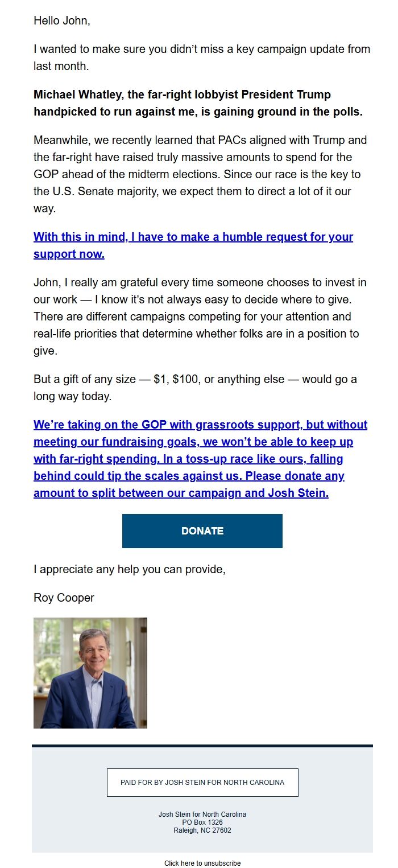Click the Raleigh NC 27602 line

pos(202,829)
